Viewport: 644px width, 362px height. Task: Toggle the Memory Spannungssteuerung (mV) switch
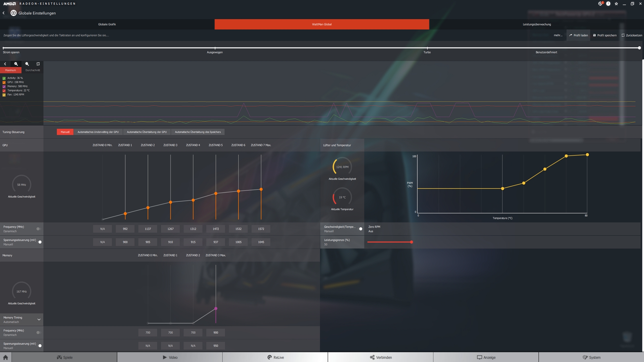coord(39,346)
